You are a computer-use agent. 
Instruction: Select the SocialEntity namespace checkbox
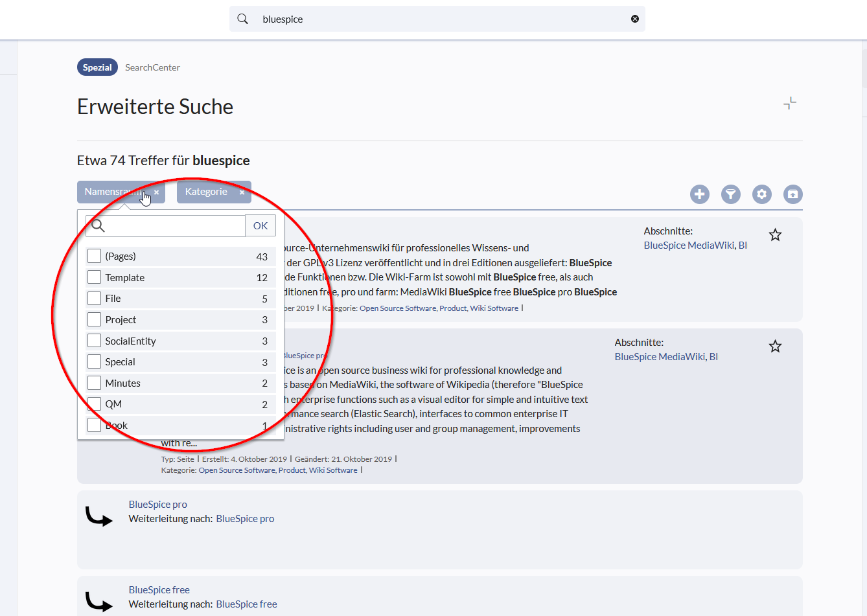[x=95, y=341]
